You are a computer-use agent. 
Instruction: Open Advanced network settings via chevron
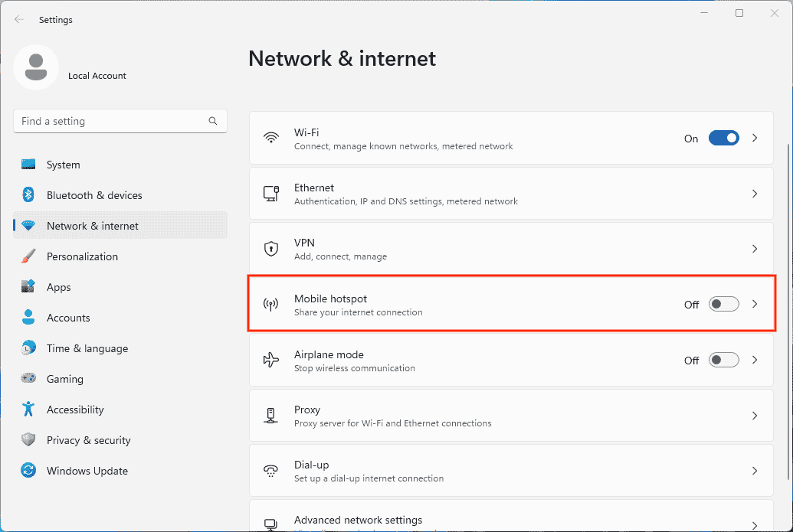click(755, 525)
